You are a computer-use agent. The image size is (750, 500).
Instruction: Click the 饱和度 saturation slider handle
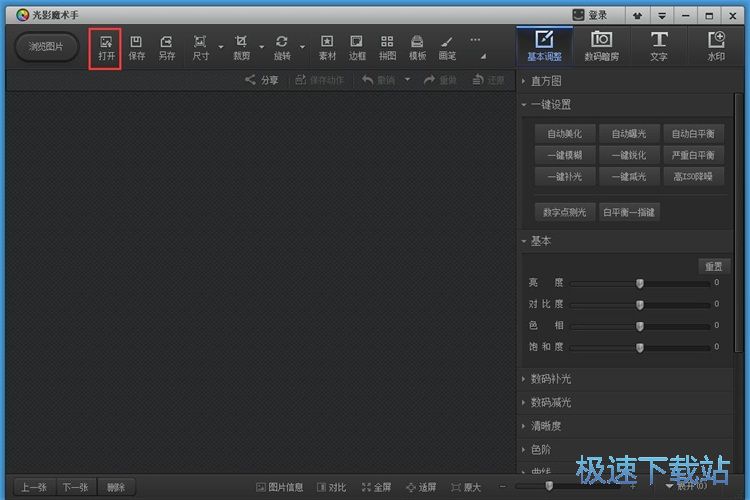(x=640, y=347)
